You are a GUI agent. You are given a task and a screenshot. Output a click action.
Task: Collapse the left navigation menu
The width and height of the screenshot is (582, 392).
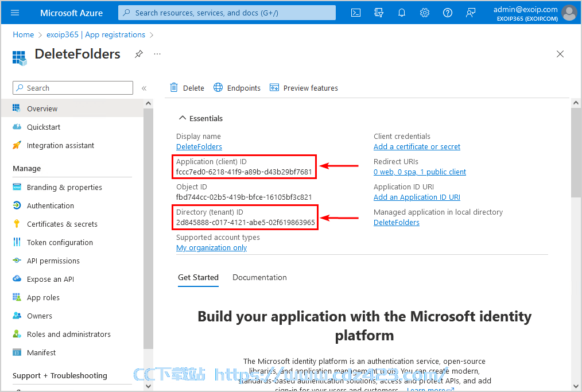coord(144,88)
